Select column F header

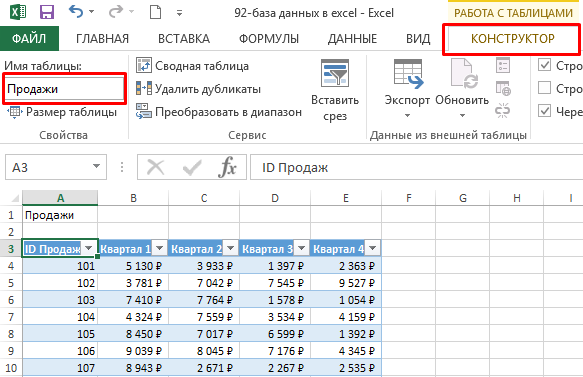click(x=409, y=198)
